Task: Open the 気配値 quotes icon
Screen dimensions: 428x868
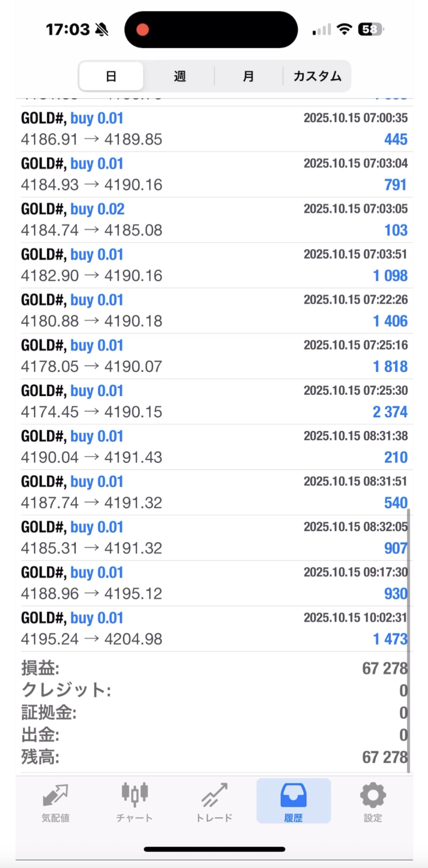Action: 55,795
